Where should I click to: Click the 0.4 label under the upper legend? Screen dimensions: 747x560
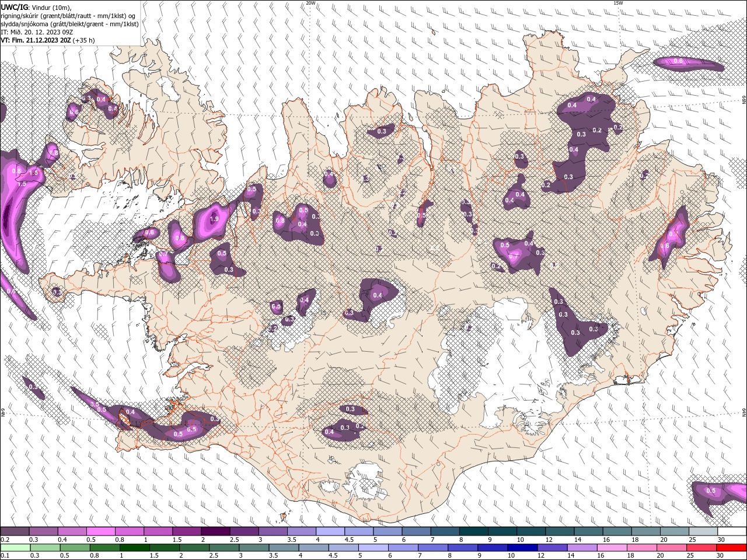tap(62, 540)
